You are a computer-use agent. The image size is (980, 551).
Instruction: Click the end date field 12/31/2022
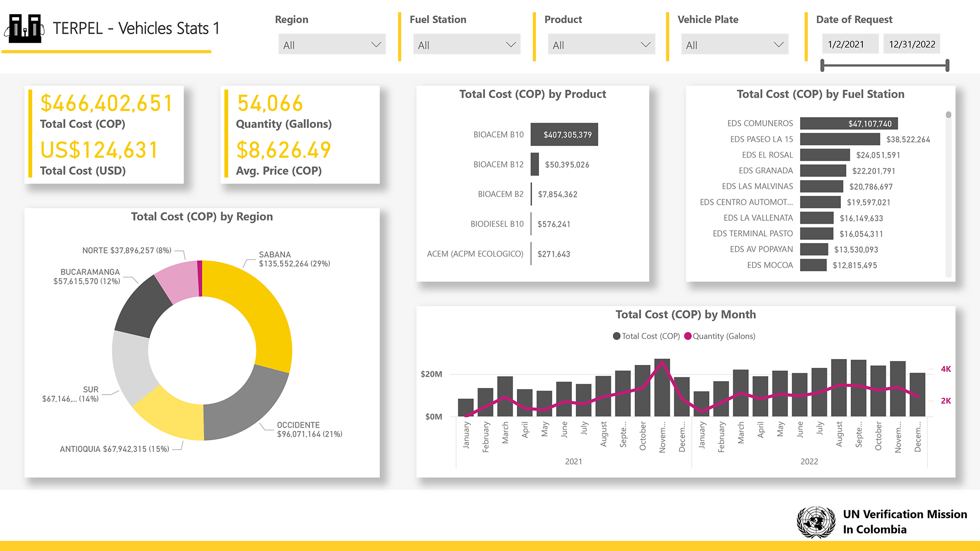(x=912, y=44)
